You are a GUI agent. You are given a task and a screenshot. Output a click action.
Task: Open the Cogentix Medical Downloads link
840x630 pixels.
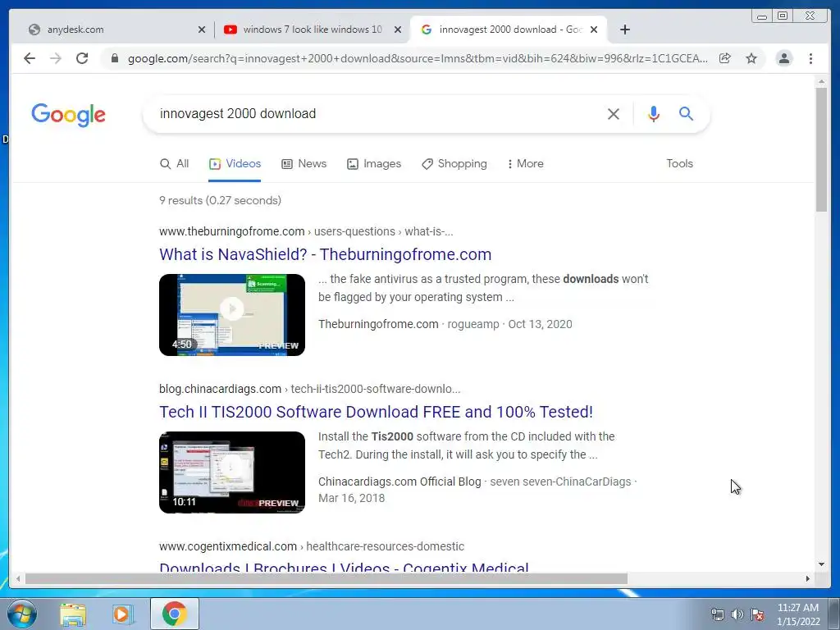click(x=344, y=567)
